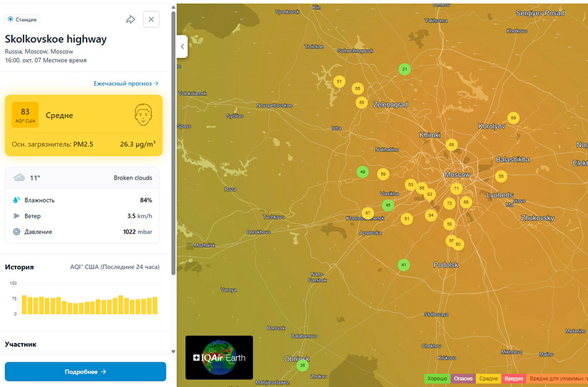Open the IQAir Earth thumbnail
The height and width of the screenshot is (387, 588).
tap(219, 357)
